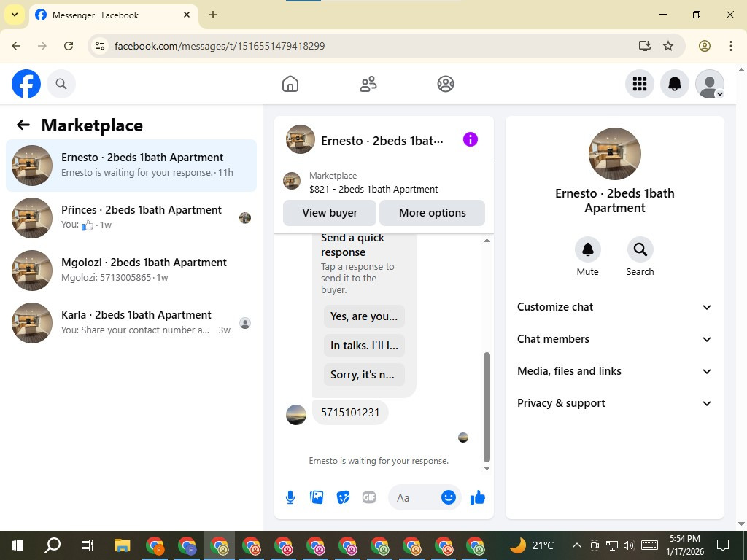Go back with the browser back arrow

pos(16,46)
